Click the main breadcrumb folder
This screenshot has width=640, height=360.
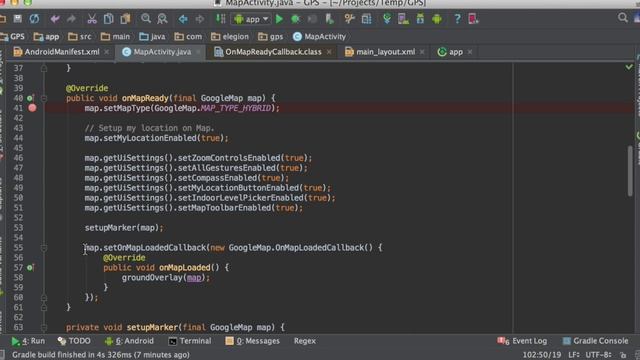point(116,37)
